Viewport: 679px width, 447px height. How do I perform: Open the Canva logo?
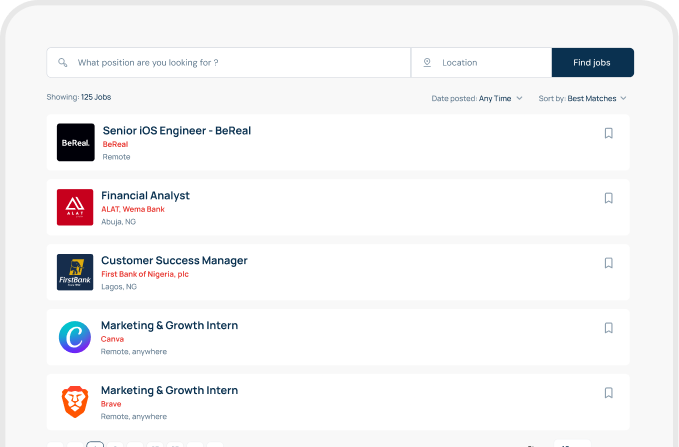75,337
